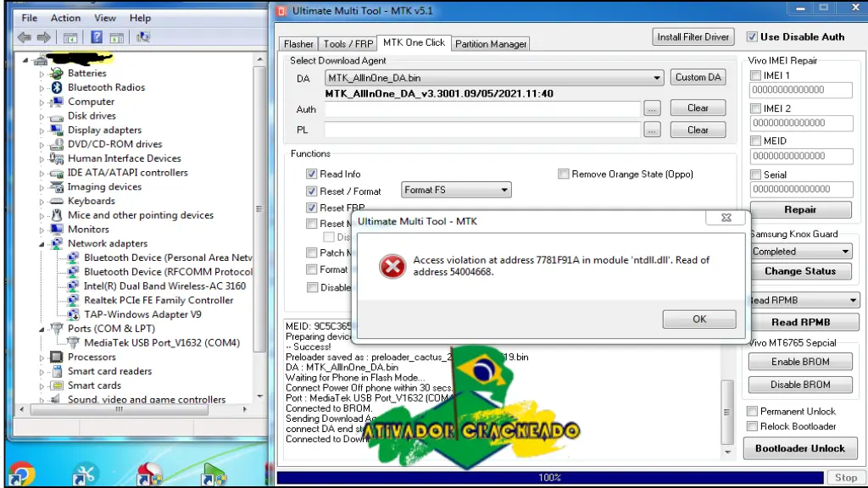This screenshot has width=868, height=488.
Task: Click the Enable BROM button
Action: (x=800, y=362)
